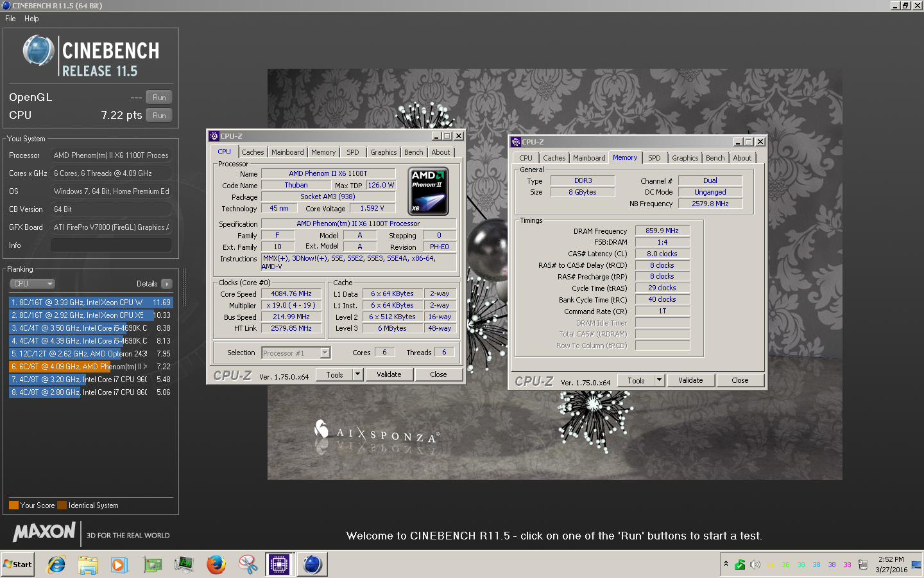Viewport: 924px width, 578px height.
Task: Launch Windows Media Player from taskbar
Action: 119,565
